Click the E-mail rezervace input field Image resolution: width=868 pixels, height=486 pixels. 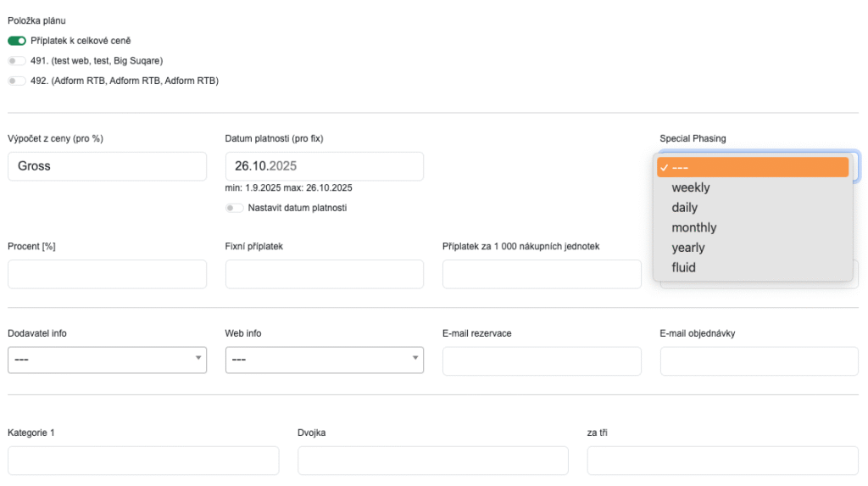tap(542, 360)
